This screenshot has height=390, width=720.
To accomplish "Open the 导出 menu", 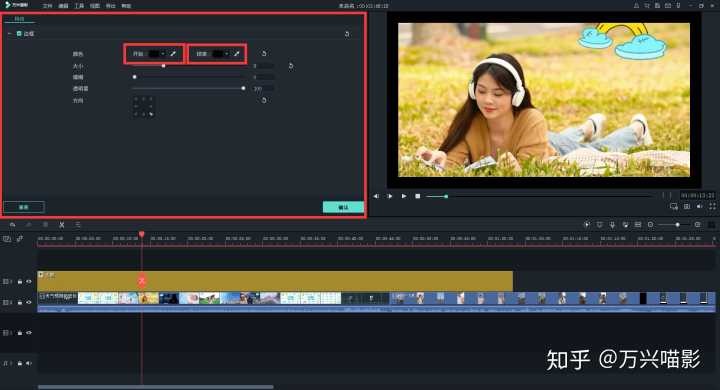I will tap(111, 6).
